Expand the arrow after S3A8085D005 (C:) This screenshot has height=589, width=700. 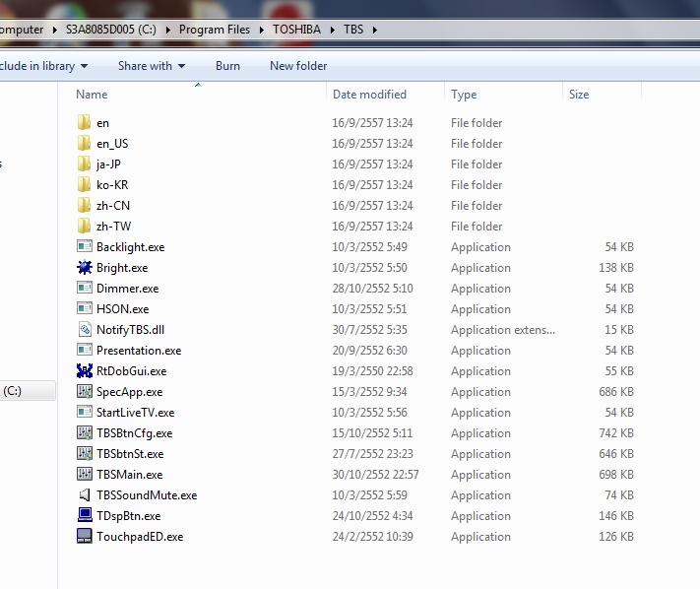point(167,30)
